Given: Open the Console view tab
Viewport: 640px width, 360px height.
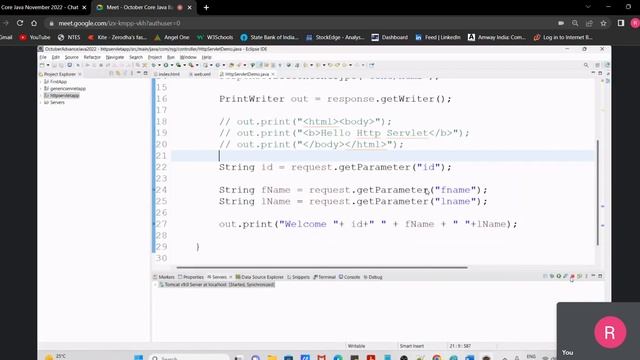Looking at the screenshot, I should click(349, 277).
